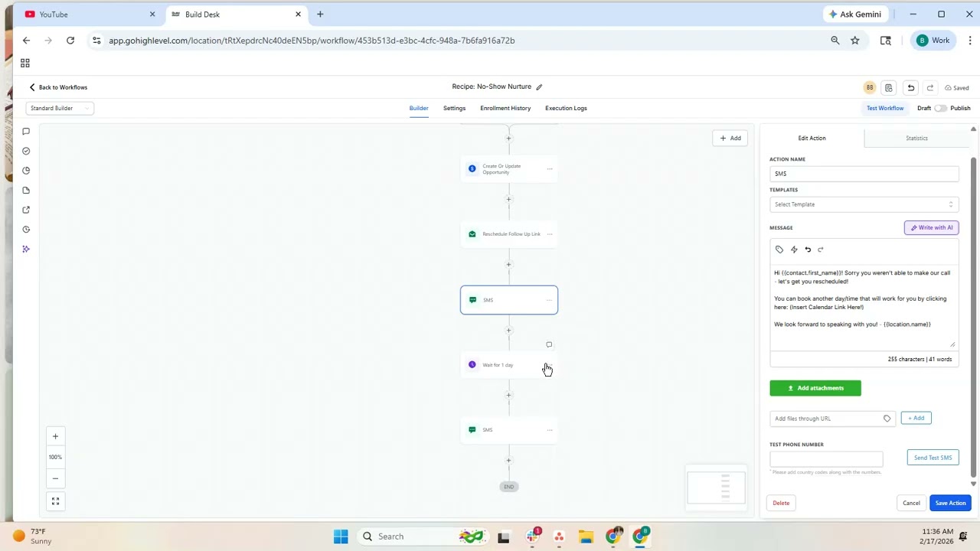Image resolution: width=980 pixels, height=551 pixels.
Task: Select the Edit Action tab
Action: point(812,139)
